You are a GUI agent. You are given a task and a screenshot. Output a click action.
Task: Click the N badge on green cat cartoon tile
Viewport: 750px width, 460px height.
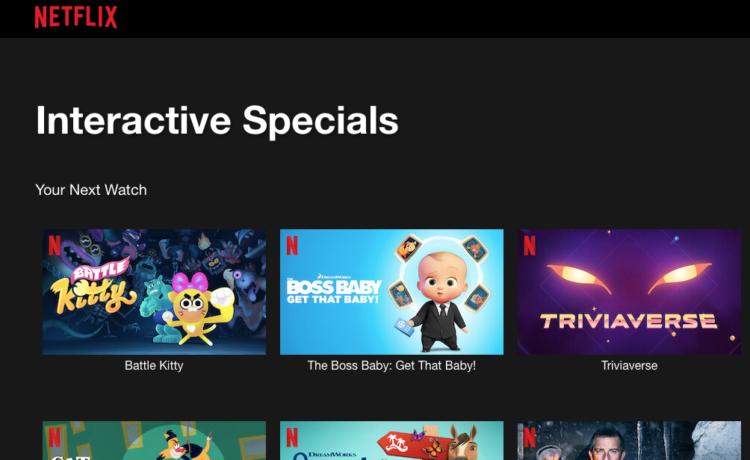tap(55, 437)
